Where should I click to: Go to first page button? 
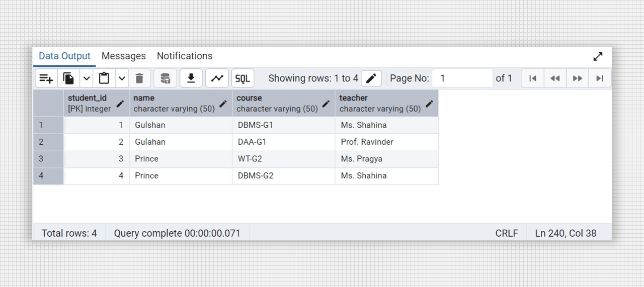tap(533, 78)
